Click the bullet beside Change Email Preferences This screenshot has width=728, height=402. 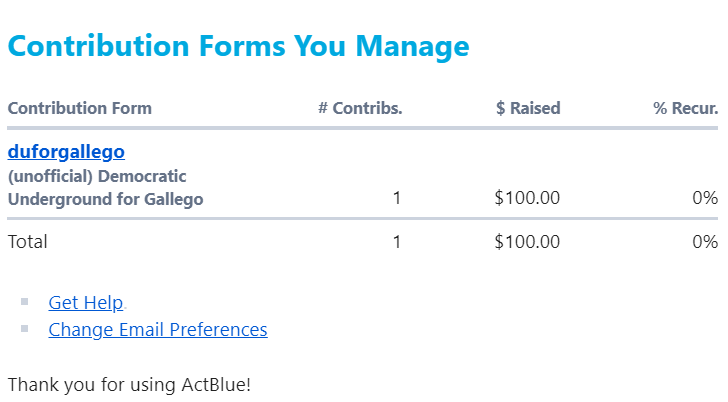click(25, 327)
